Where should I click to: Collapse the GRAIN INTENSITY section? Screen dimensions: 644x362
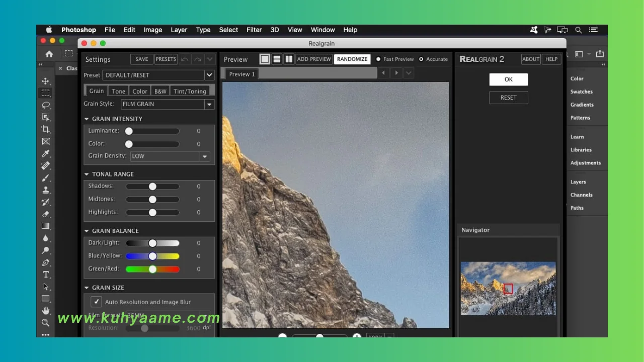pos(87,119)
